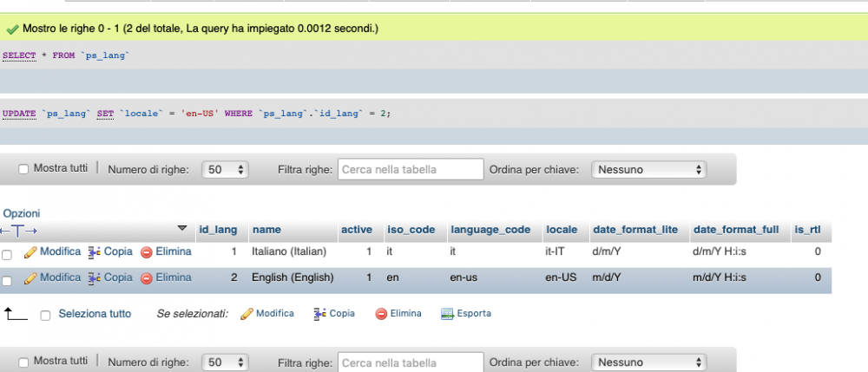Image resolution: width=868 pixels, height=372 pixels.
Task: Click the pencil icon in the English row
Action: (x=30, y=278)
